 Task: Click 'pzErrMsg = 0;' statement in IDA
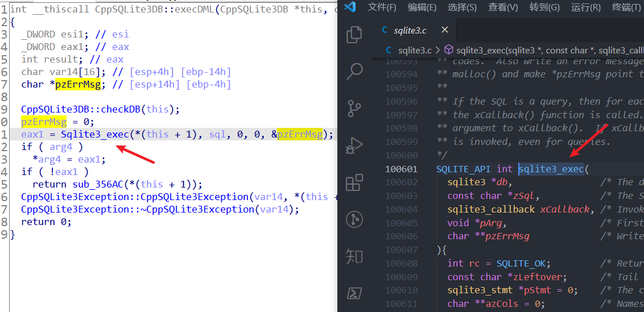(x=57, y=122)
